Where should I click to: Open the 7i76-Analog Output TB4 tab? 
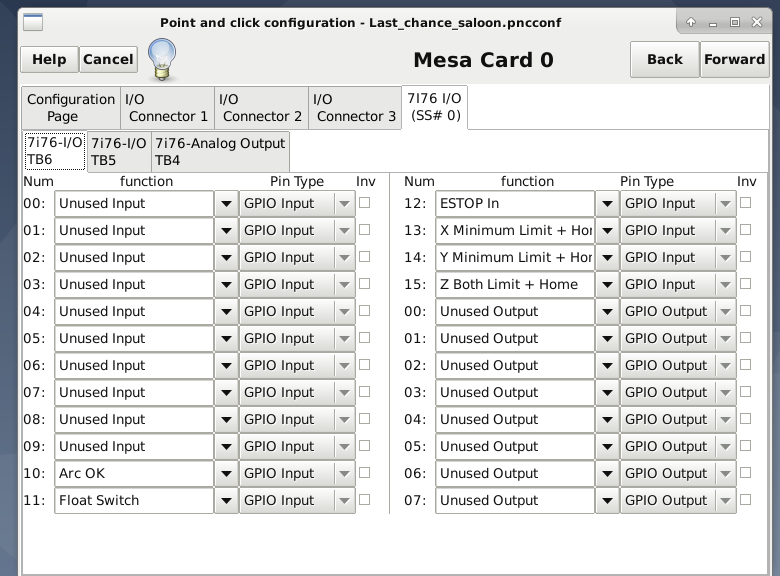click(220, 151)
